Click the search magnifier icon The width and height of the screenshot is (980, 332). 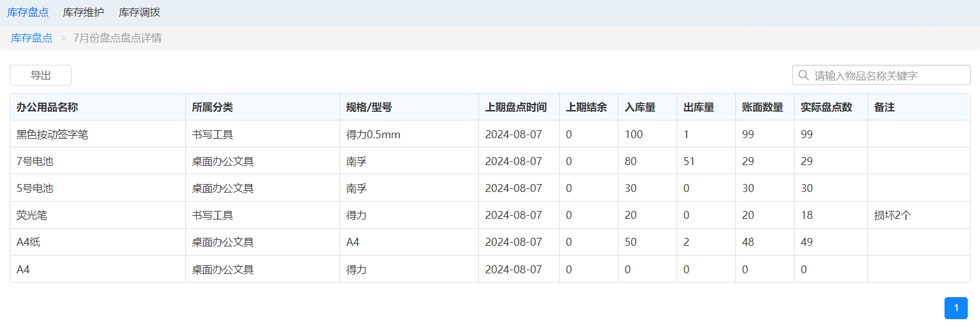(x=803, y=75)
